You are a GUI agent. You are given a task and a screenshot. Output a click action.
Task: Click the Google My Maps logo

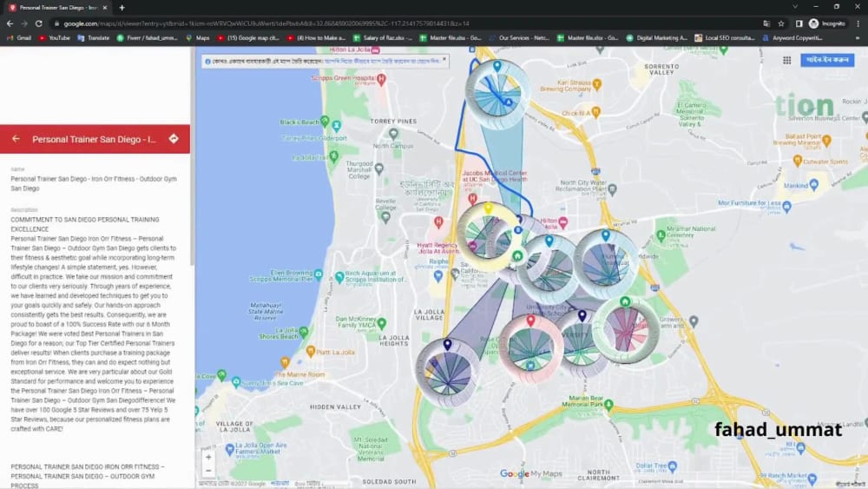click(x=531, y=473)
